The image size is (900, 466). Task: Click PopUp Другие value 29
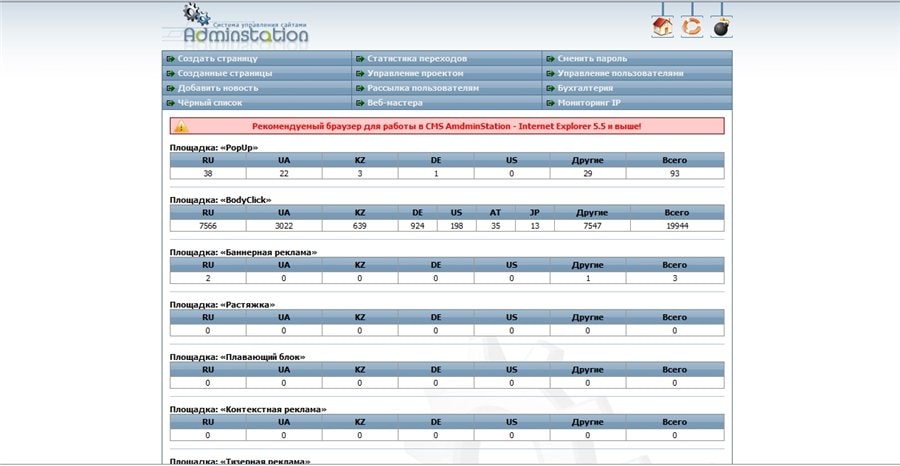pyautogui.click(x=588, y=173)
